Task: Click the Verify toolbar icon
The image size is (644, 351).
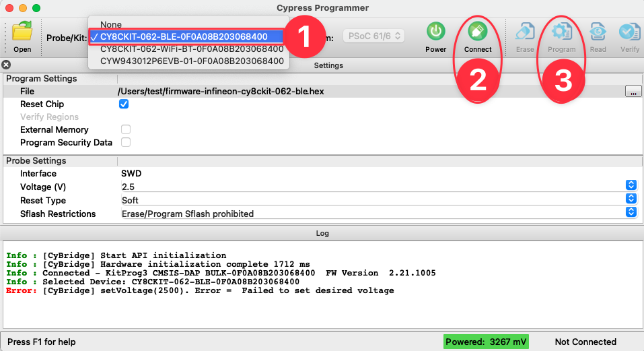Action: click(630, 31)
